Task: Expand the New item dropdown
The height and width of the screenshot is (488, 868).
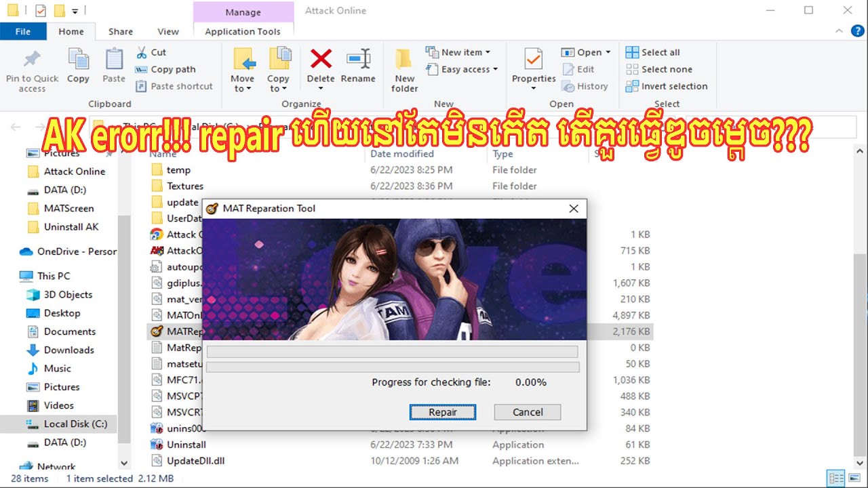Action: pyautogui.click(x=458, y=52)
